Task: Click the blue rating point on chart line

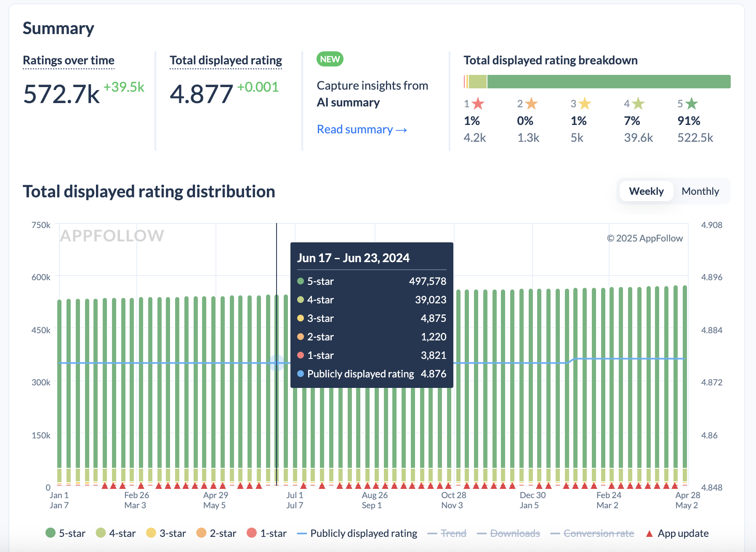Action: [x=277, y=363]
